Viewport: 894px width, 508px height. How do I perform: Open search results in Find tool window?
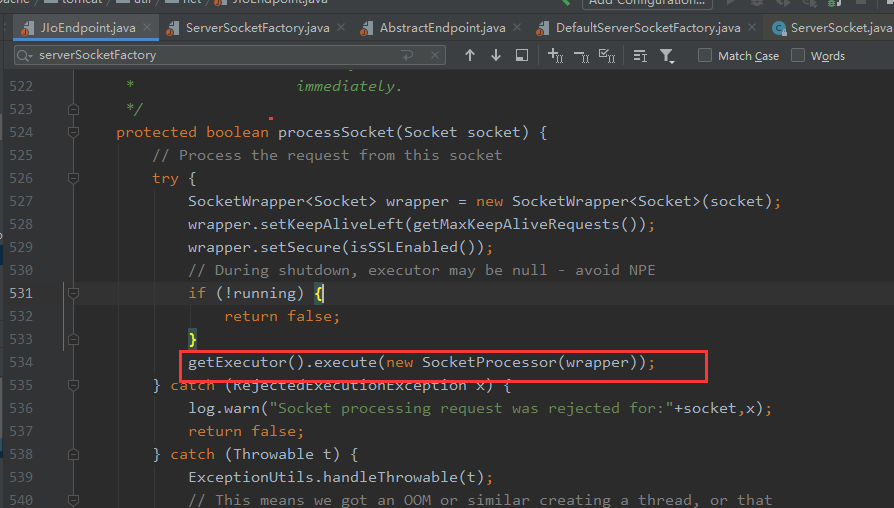522,55
